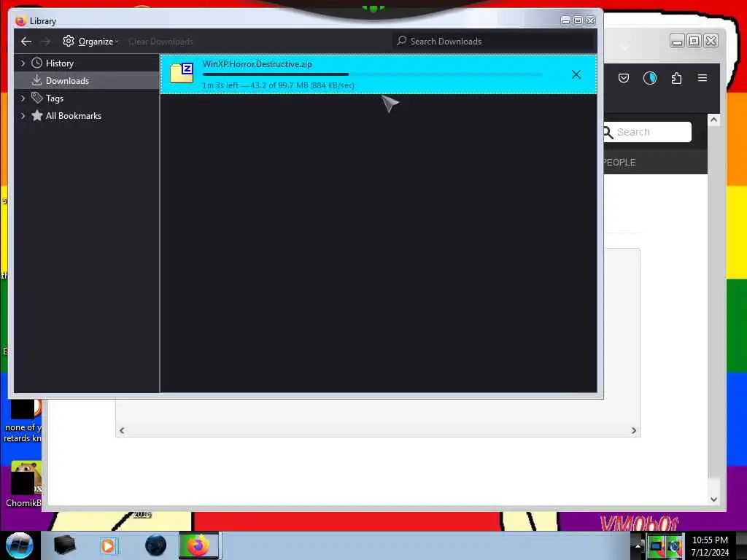Viewport: 747px width, 560px height.
Task: Select All Bookmarks in the sidebar
Action: [x=74, y=116]
